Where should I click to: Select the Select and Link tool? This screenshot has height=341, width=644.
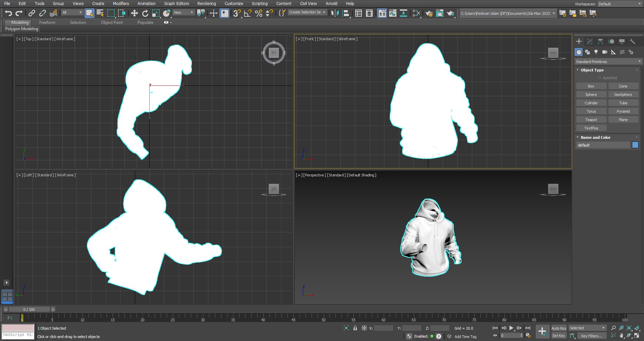[x=32, y=13]
